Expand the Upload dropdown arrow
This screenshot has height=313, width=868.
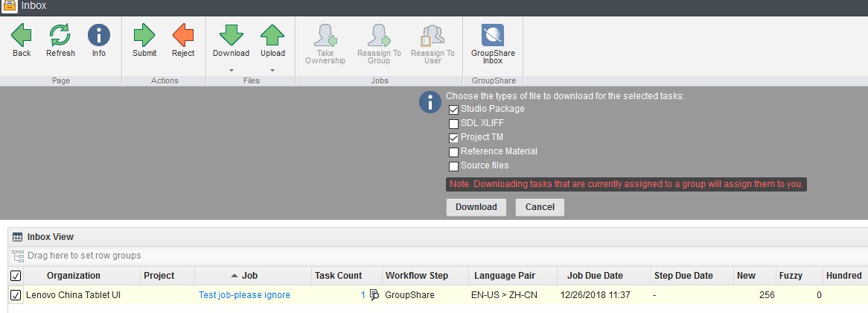tap(272, 71)
